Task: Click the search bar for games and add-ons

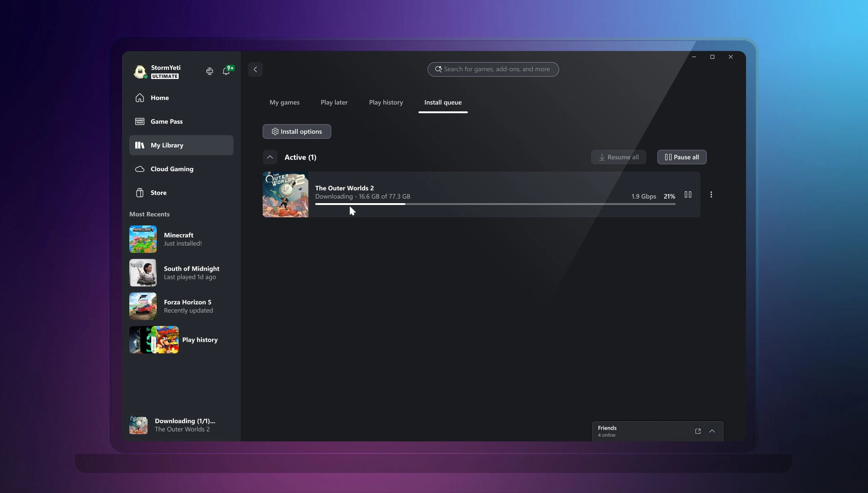Action: (492, 69)
